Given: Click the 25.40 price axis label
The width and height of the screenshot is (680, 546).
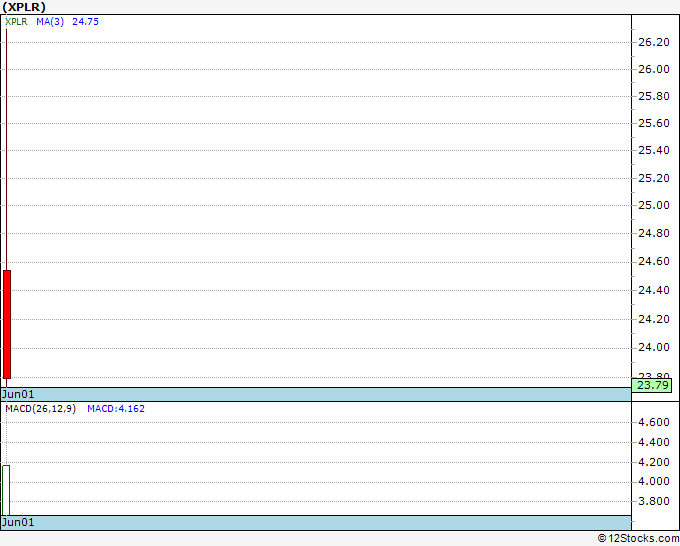Looking at the screenshot, I should point(654,150).
